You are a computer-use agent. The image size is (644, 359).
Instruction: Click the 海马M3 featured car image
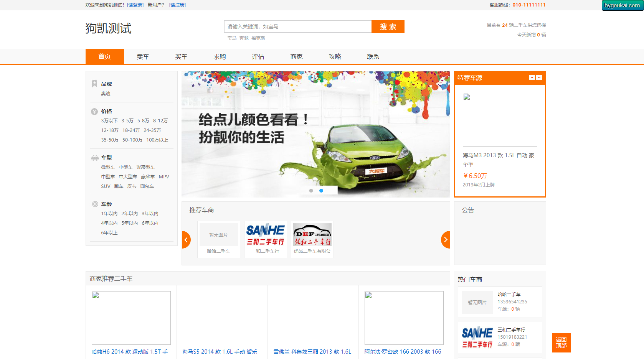500,120
